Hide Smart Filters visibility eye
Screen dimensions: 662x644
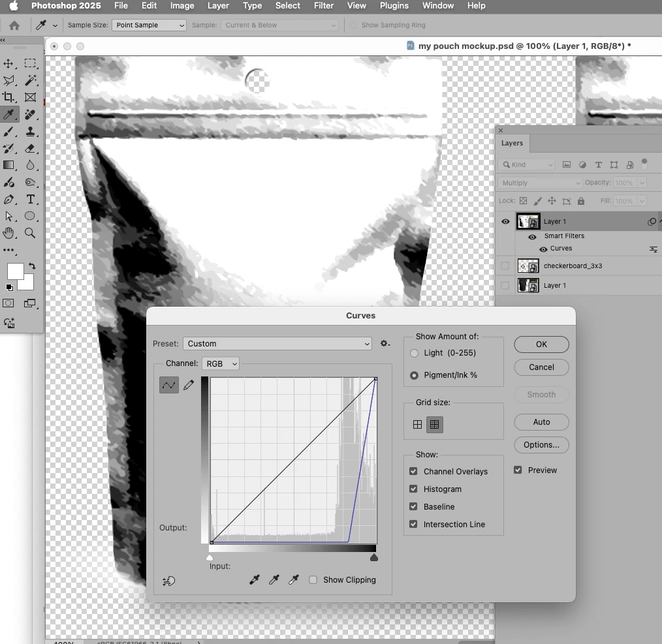click(x=532, y=237)
